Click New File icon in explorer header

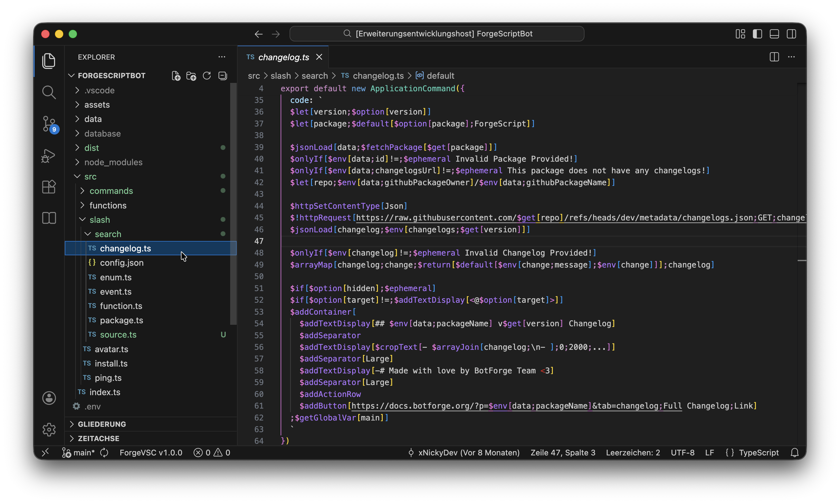(176, 76)
